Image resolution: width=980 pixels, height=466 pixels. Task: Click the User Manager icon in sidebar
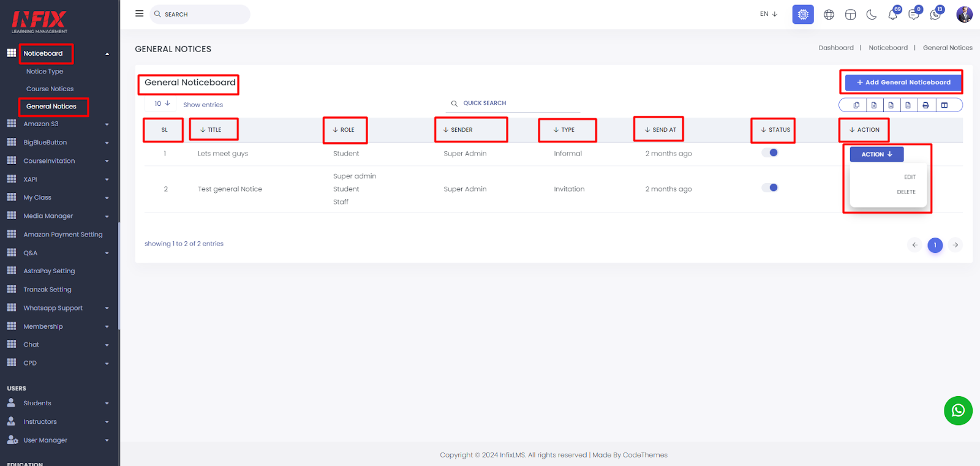tap(12, 440)
